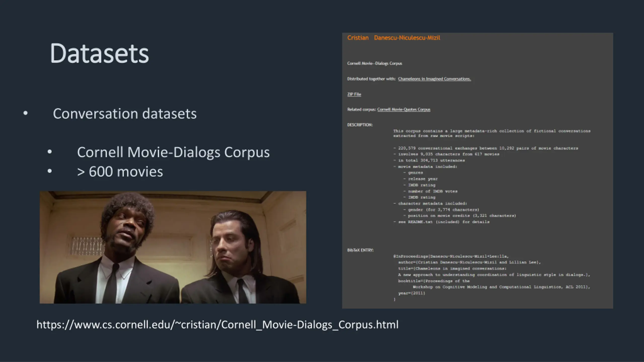Click the ZIP File download link

click(354, 94)
